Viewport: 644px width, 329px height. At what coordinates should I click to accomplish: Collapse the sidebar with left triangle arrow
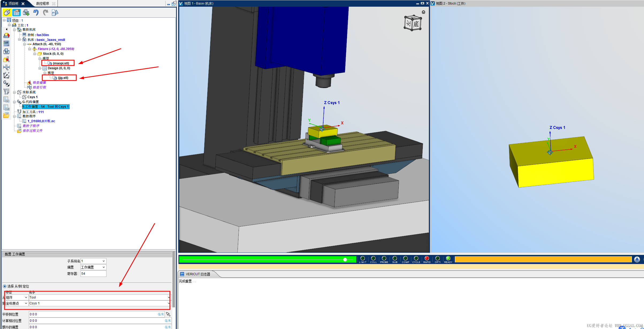(x=6, y=29)
